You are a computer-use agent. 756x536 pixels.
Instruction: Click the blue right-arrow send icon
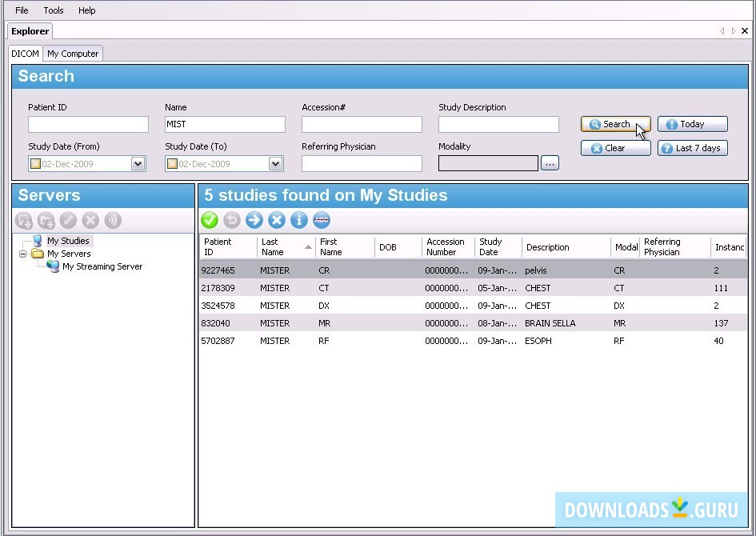(x=254, y=220)
